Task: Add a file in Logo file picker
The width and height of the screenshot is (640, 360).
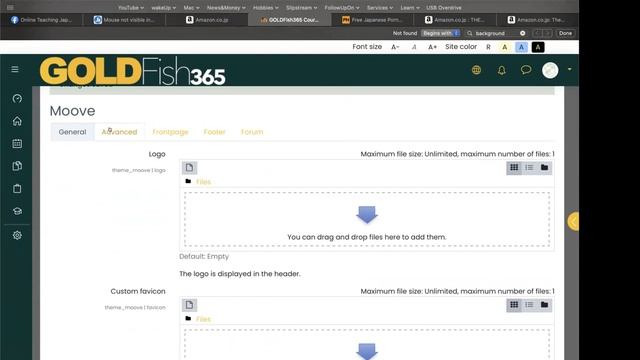Action: click(x=189, y=168)
